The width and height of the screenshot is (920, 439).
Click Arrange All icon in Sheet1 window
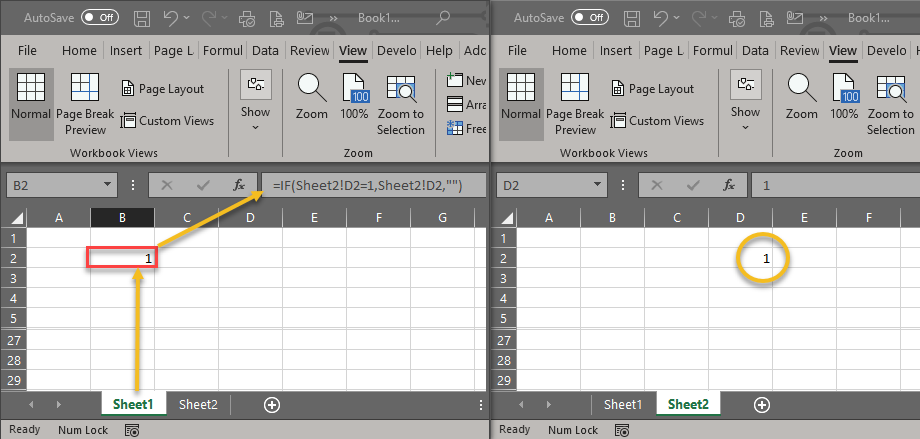(455, 104)
